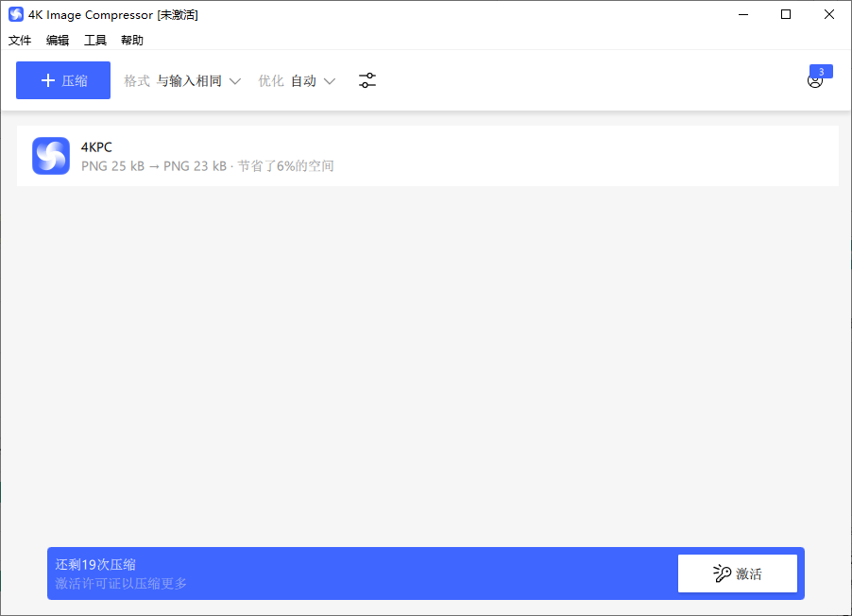
Task: Click the blue 压缩 add button
Action: (x=63, y=80)
